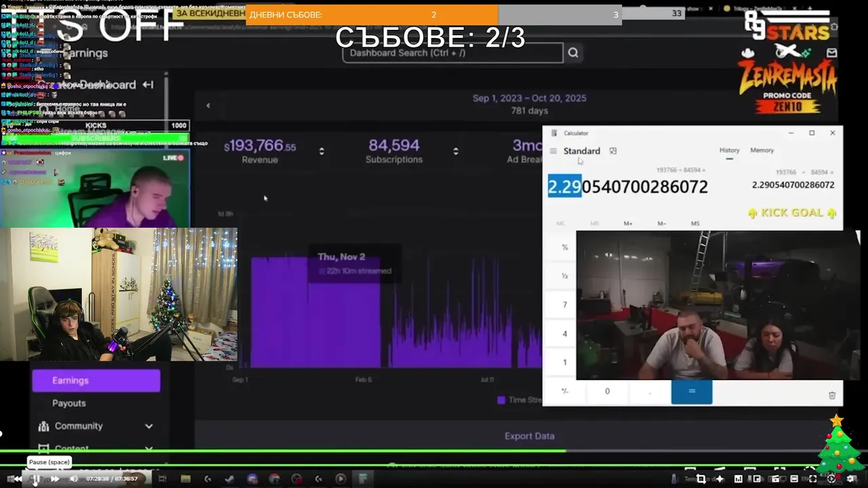Clear Calculator history with trash icon
This screenshot has width=868, height=488.
point(832,395)
